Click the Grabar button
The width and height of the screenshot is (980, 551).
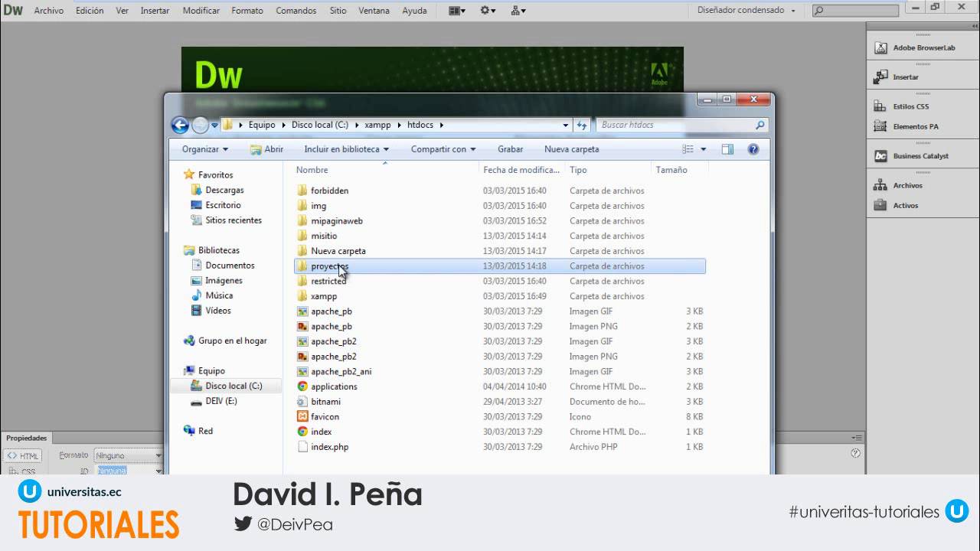(511, 149)
